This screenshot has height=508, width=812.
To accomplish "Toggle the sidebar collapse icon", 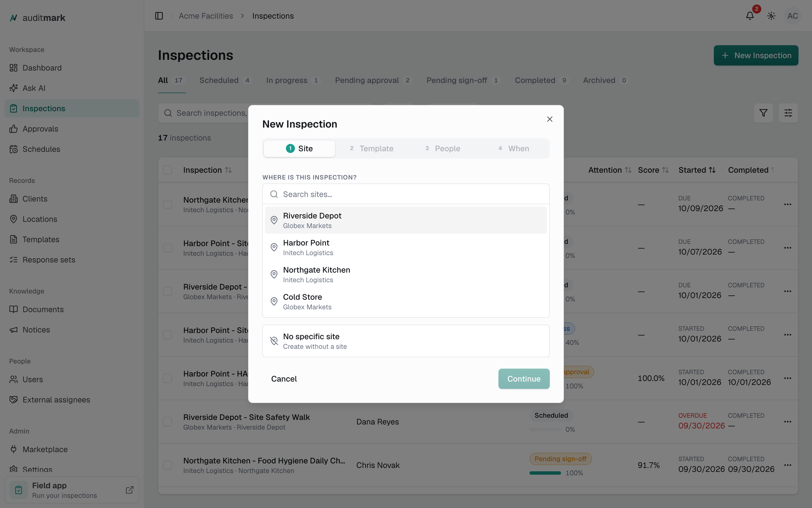I will tap(159, 16).
